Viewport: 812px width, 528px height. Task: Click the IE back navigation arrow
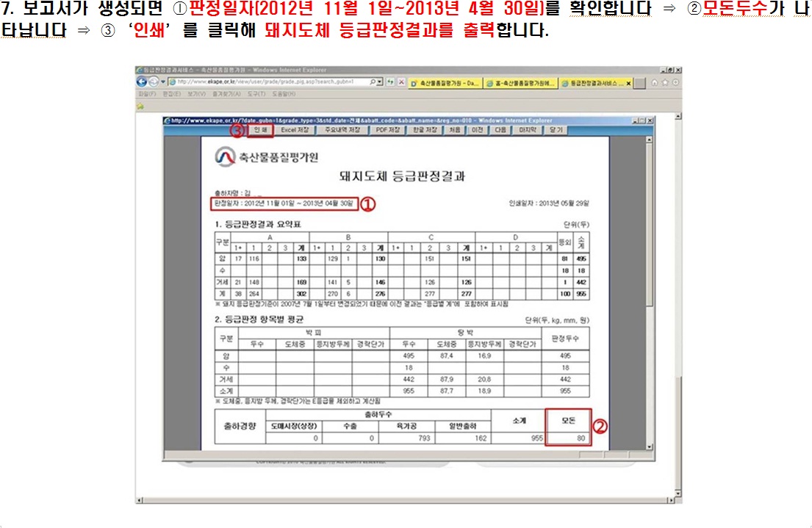tap(141, 82)
